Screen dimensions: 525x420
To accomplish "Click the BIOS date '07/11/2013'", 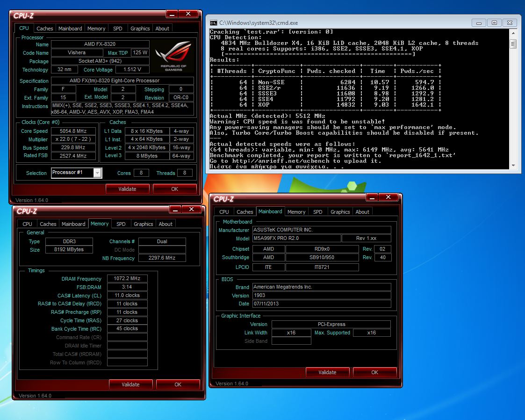I will point(322,304).
